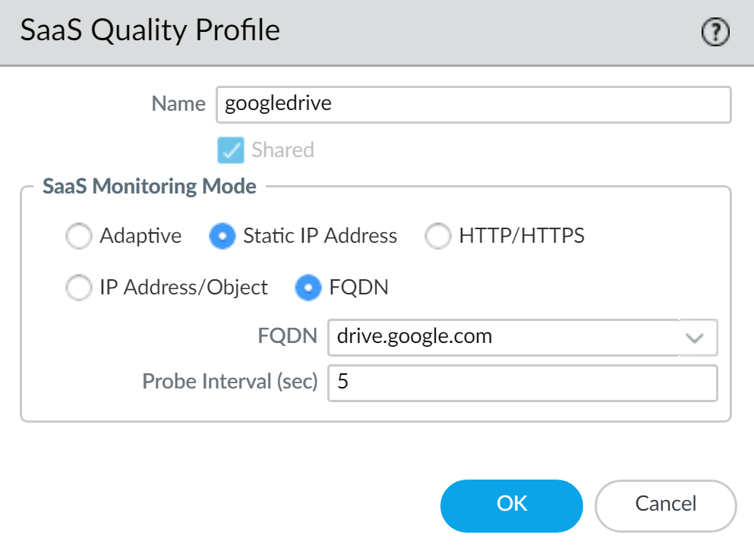Click the Name field containing googledrive
The height and width of the screenshot is (560, 754).
(473, 105)
